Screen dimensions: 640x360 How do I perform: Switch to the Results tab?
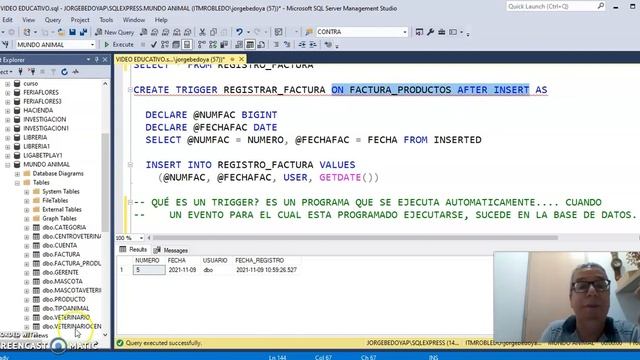133,249
